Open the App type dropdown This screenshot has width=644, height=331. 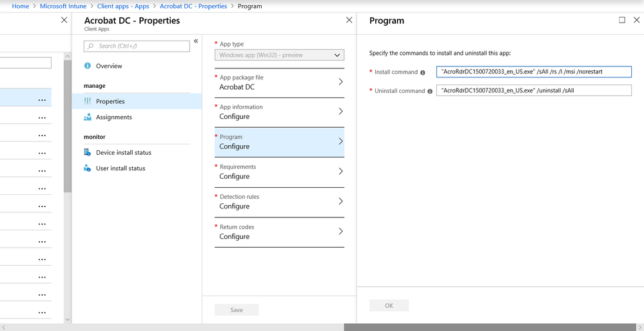coord(279,55)
